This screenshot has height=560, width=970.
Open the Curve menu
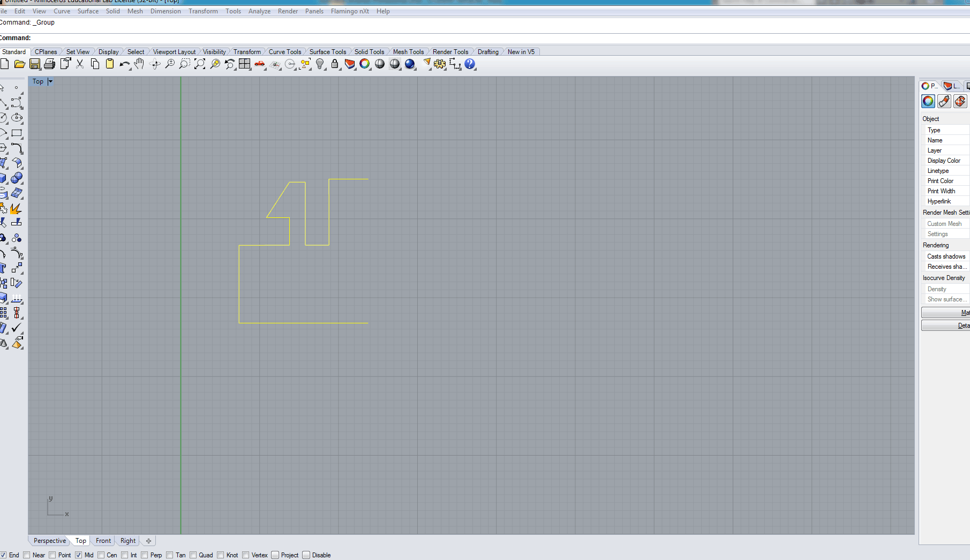pyautogui.click(x=62, y=11)
